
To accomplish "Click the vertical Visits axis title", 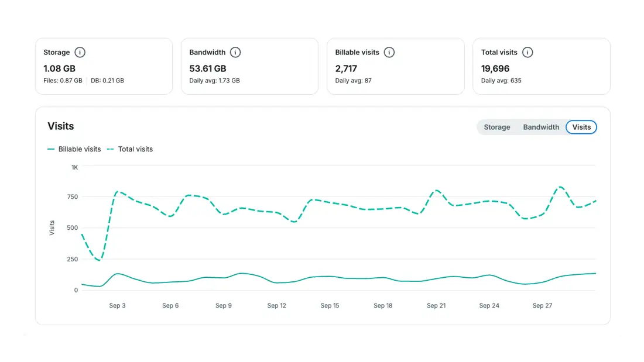I will tap(52, 228).
